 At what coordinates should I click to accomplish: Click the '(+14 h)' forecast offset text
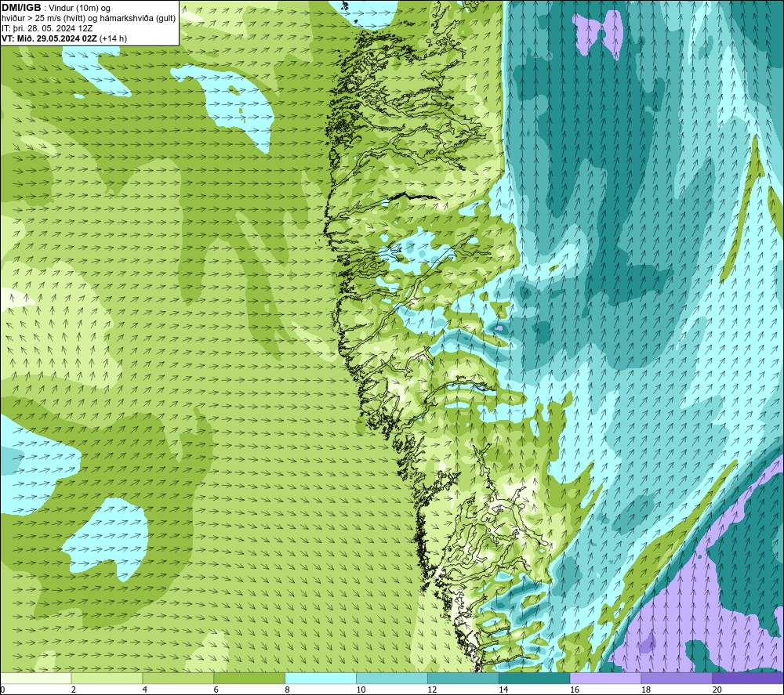pyautogui.click(x=114, y=38)
